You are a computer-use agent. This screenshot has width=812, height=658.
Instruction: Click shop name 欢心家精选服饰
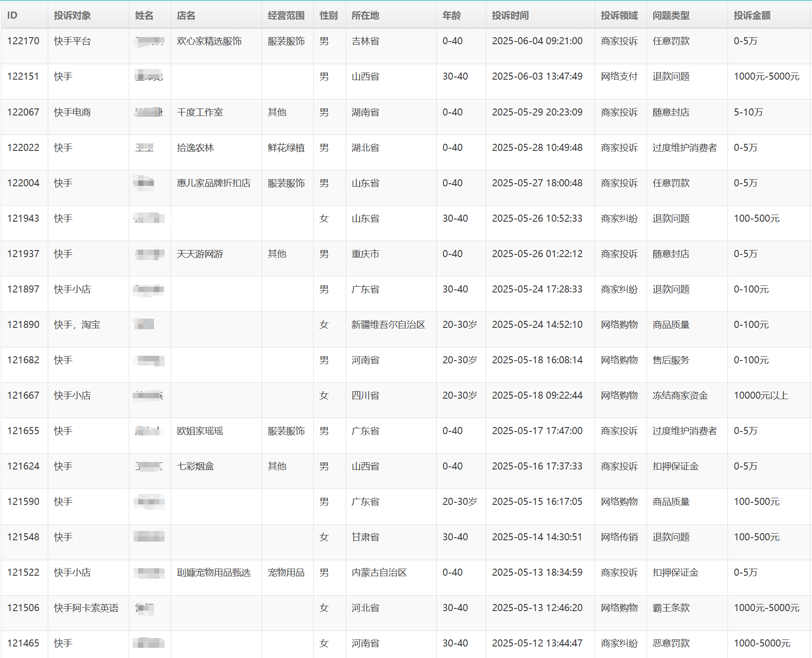click(x=209, y=41)
